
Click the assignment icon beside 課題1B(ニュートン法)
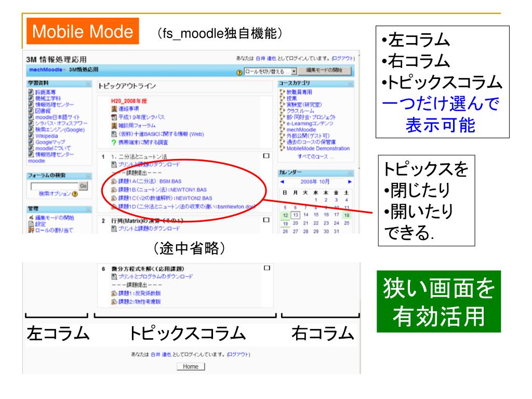pyautogui.click(x=114, y=190)
